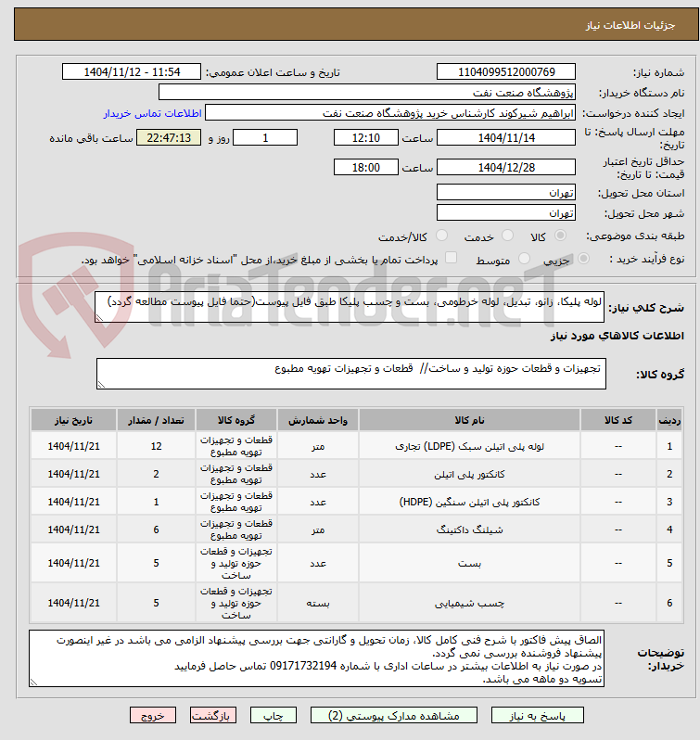Click the 'چاپ' print button
Image resolution: width=700 pixels, height=740 pixels.
[x=274, y=716]
